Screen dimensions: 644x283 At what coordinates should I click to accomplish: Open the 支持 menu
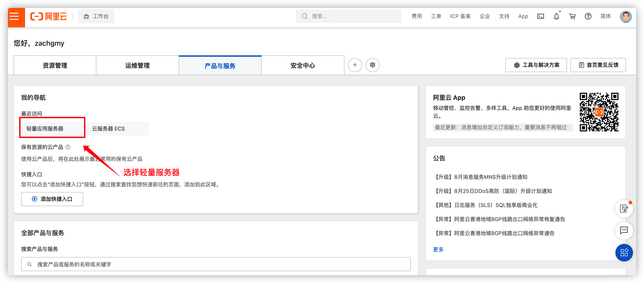pos(504,16)
